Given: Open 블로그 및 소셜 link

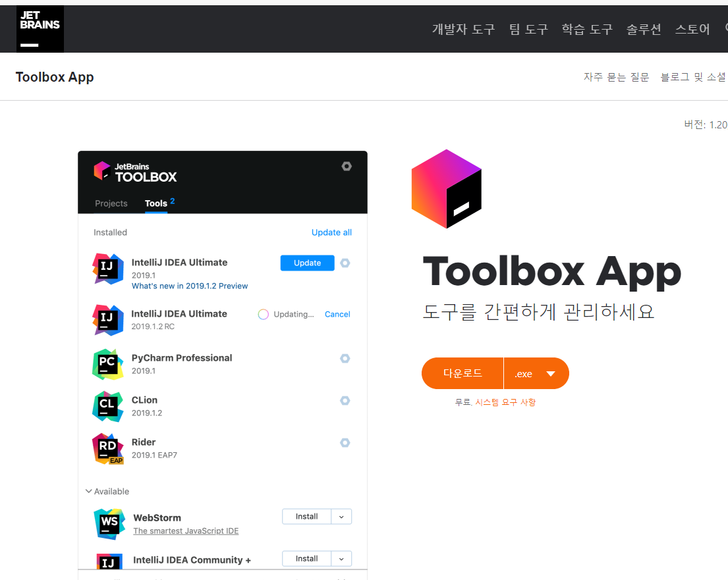Looking at the screenshot, I should [x=693, y=77].
